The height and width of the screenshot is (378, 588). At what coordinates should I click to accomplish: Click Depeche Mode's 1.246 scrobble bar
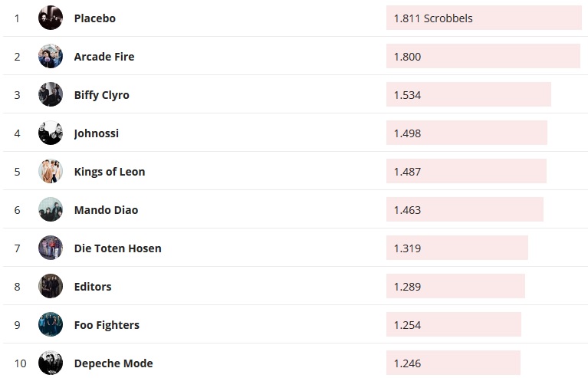453,363
